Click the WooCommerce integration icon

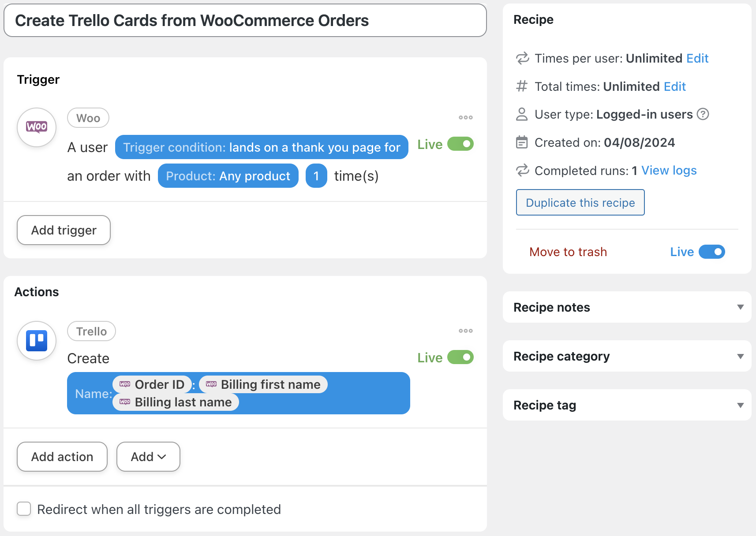coord(37,127)
